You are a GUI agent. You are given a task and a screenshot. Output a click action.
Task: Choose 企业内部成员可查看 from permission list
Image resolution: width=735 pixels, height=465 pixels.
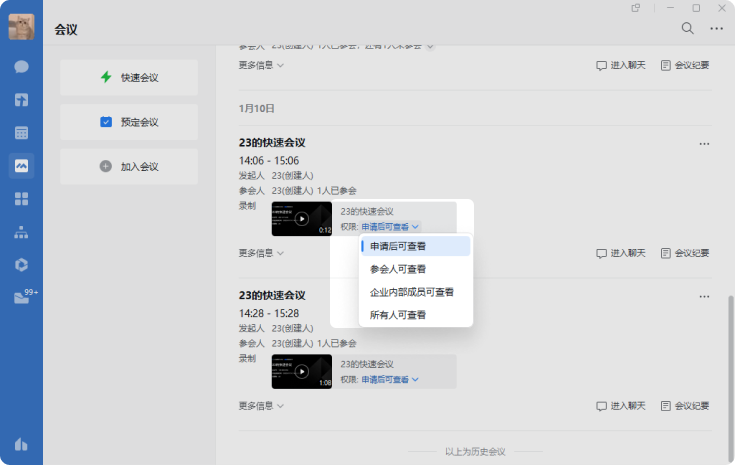411,292
